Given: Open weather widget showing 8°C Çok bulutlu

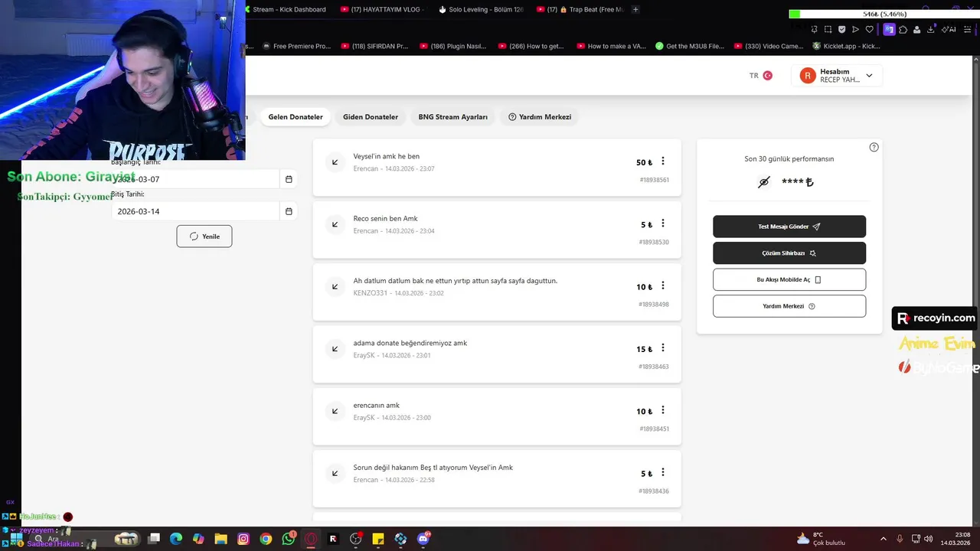Looking at the screenshot, I should click(820, 539).
